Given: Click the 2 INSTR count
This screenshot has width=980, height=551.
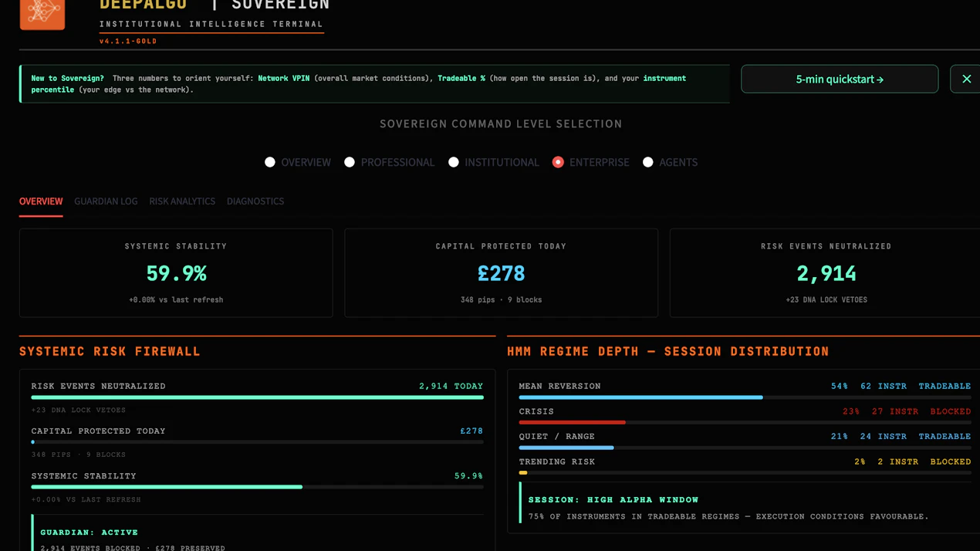Looking at the screenshot, I should (898, 461).
